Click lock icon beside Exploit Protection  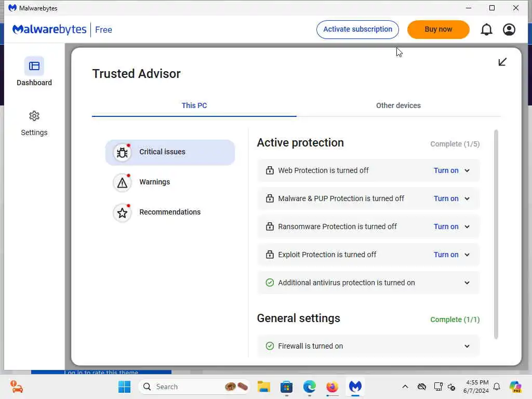270,255
